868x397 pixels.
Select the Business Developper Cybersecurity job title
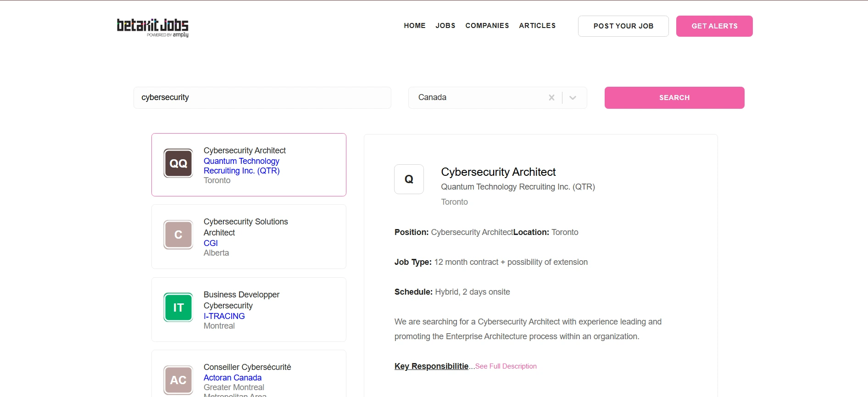pyautogui.click(x=242, y=300)
